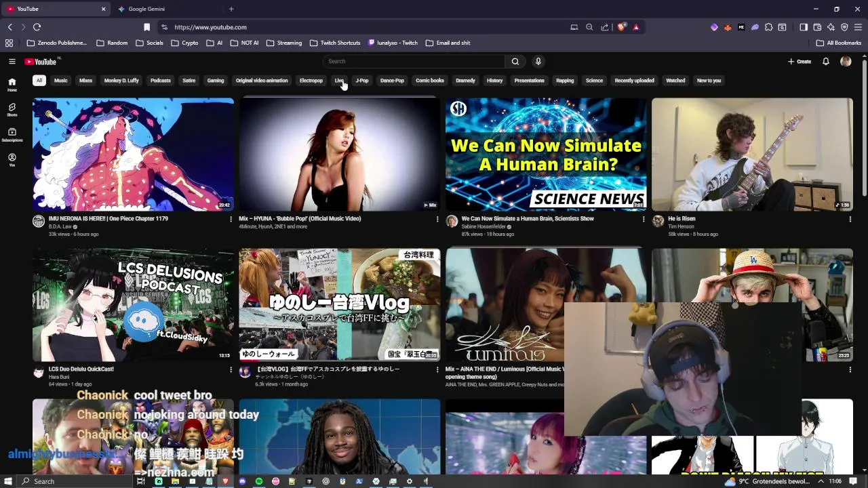Select the J-Pop filter chip
The height and width of the screenshot is (488, 868).
tap(362, 81)
